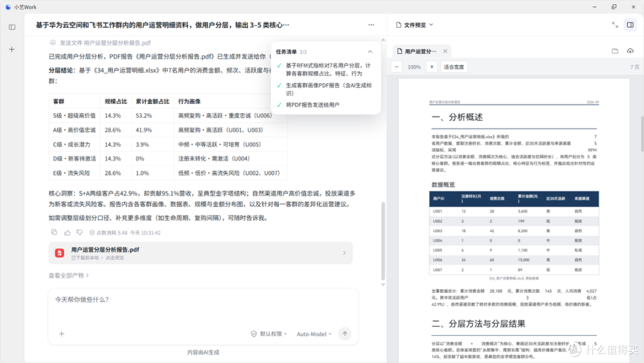644x363 pixels.
Task: Click the 任务清单 3/3 header
Action: point(291,52)
